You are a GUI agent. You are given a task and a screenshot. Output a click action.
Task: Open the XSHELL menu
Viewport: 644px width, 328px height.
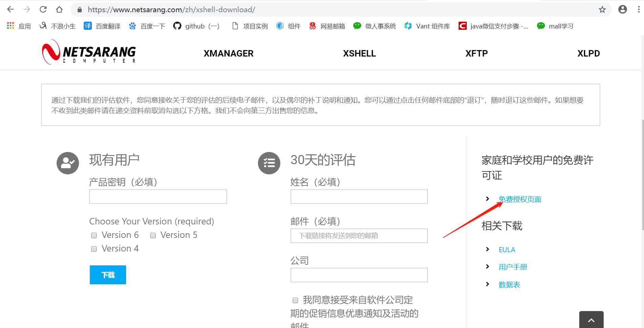click(359, 53)
